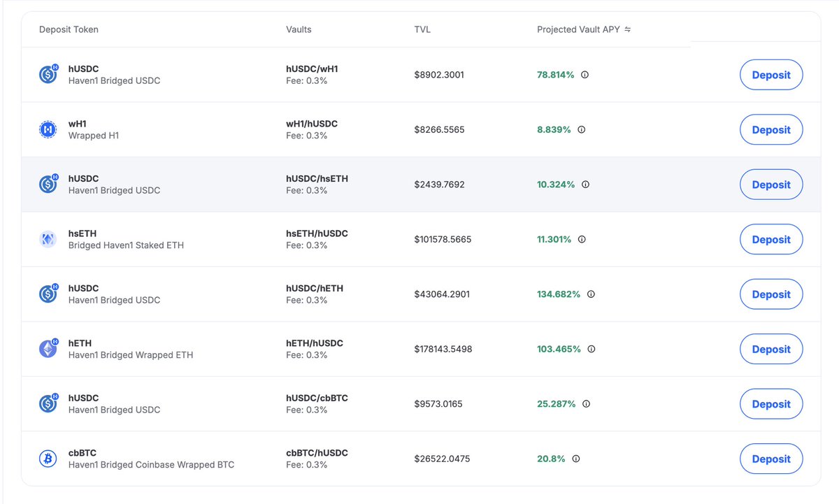Click the 78.814% APY value

(x=556, y=75)
